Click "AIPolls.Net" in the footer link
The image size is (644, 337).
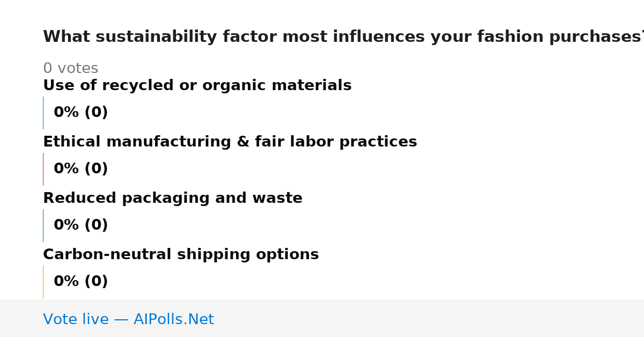tap(173, 319)
